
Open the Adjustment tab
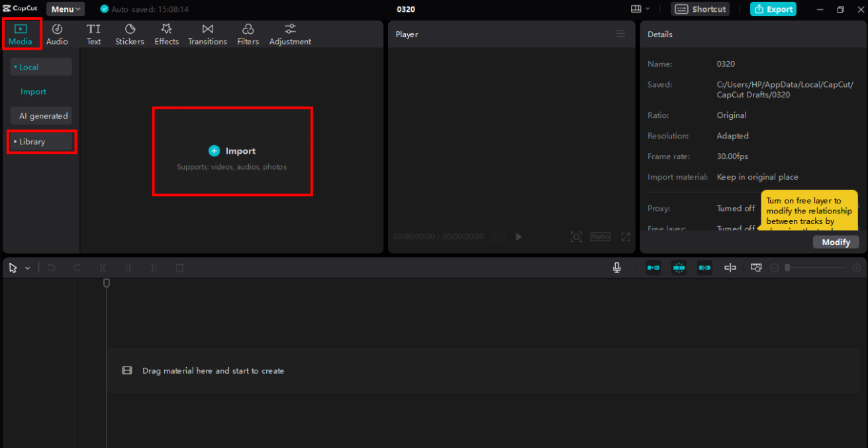click(x=290, y=34)
